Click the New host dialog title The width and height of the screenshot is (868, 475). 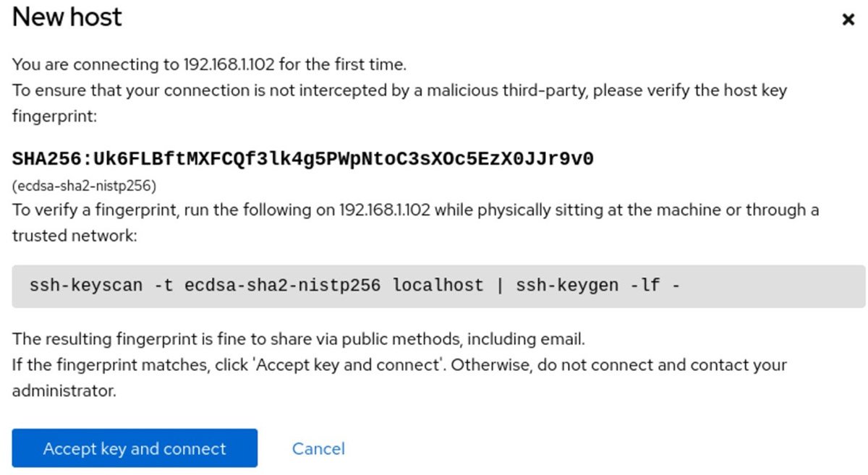tap(67, 17)
